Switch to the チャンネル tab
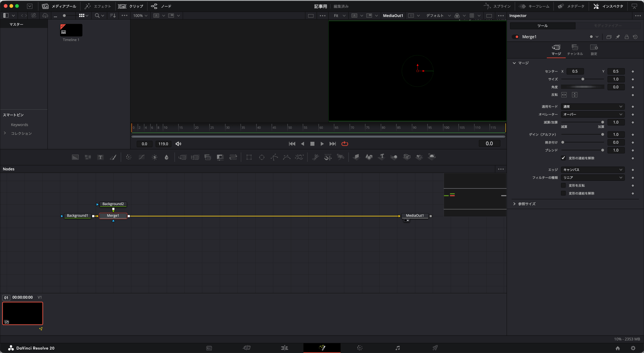644x353 pixels. (x=575, y=50)
